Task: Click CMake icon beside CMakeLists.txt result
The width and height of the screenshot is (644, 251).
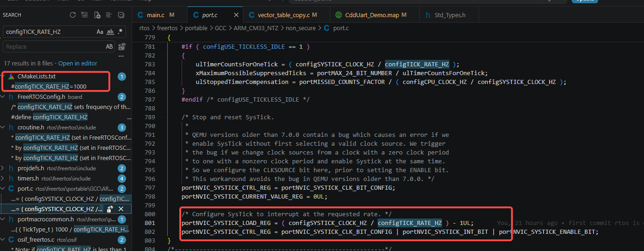Action: [11, 76]
